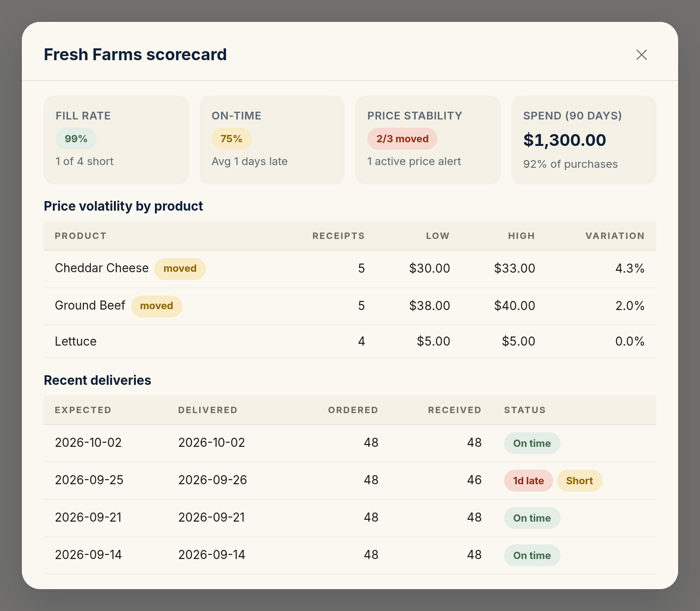Click the Ordered column header
The height and width of the screenshot is (611, 700).
tap(353, 410)
